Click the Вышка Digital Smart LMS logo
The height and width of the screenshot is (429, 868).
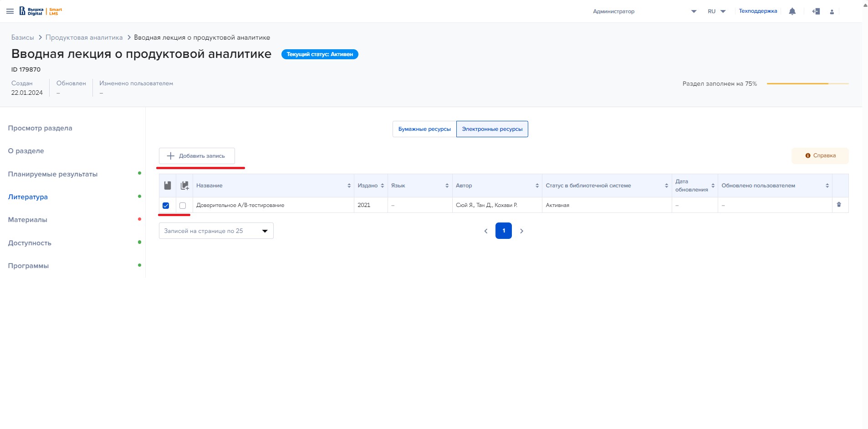[x=41, y=11]
